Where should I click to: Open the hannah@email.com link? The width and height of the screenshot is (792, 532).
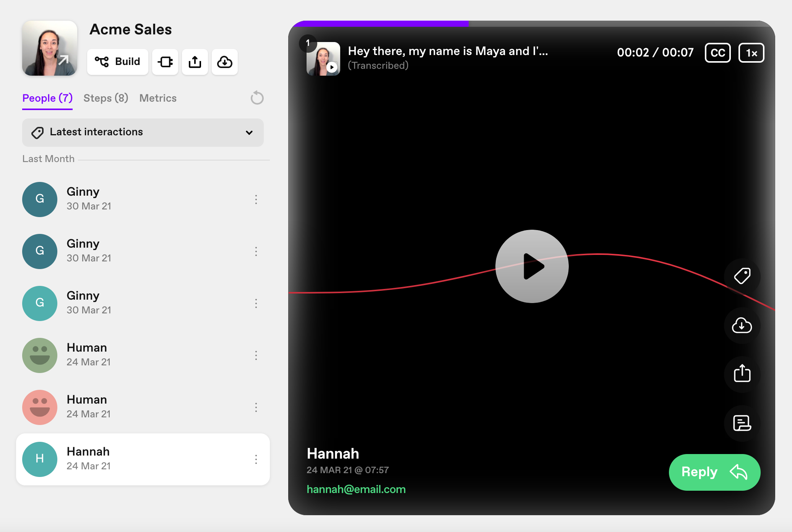356,489
